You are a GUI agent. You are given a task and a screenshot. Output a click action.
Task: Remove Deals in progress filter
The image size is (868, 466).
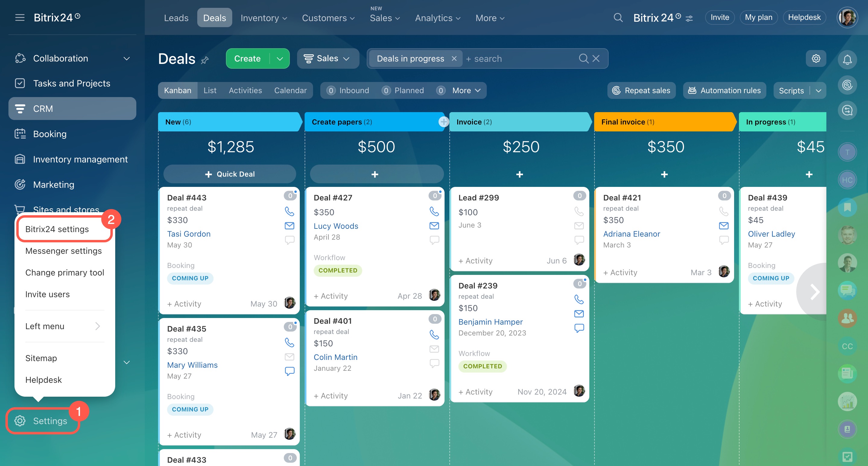pyautogui.click(x=454, y=58)
